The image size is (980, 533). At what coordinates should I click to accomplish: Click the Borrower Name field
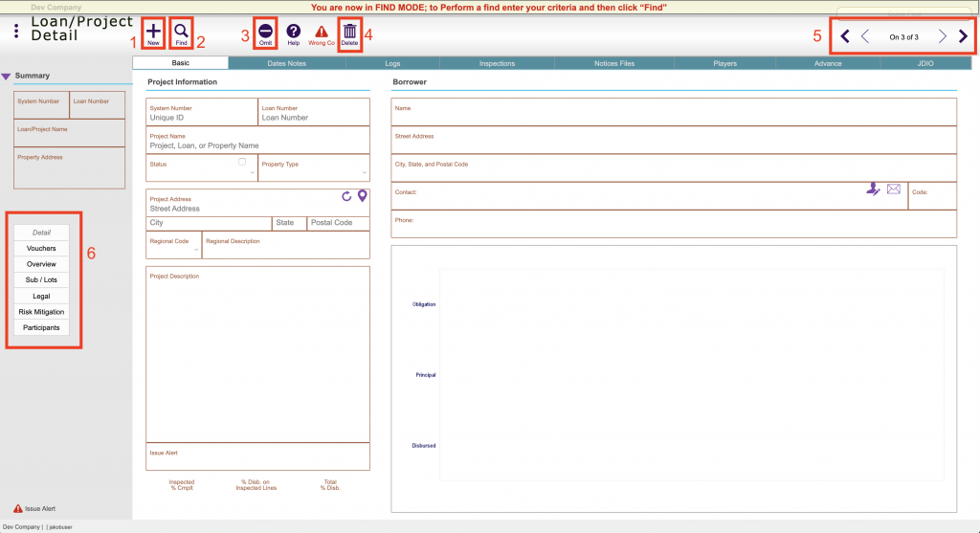674,113
